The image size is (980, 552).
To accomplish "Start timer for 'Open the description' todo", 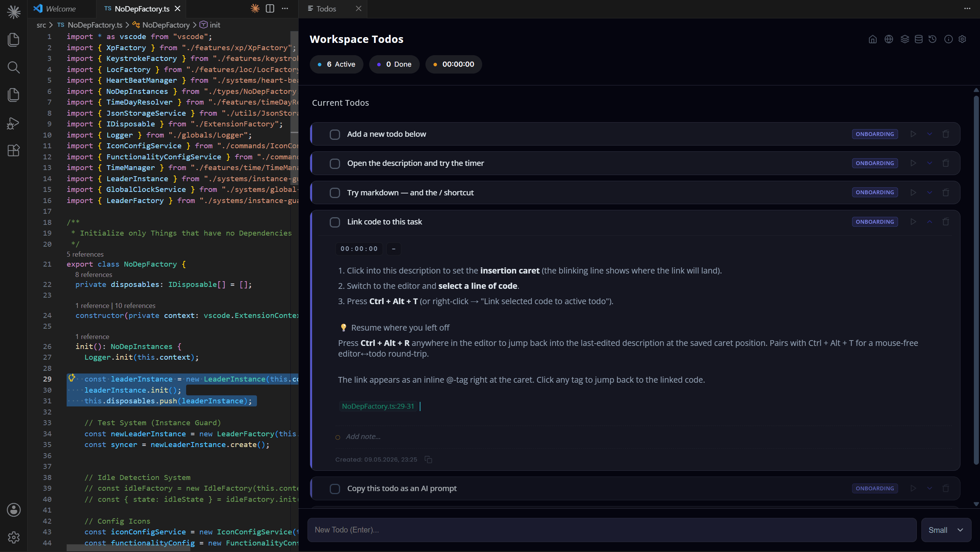I will pyautogui.click(x=913, y=163).
